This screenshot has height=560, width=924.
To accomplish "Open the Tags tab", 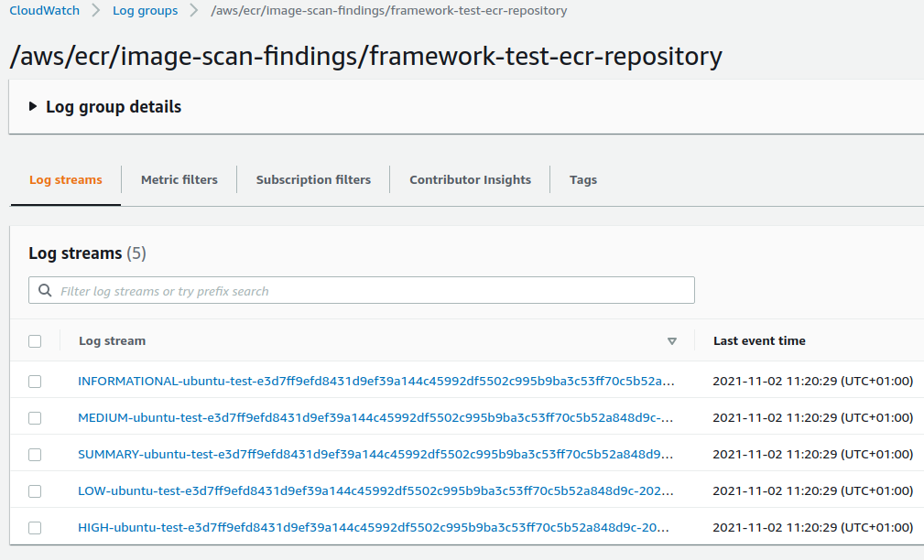I will [582, 179].
